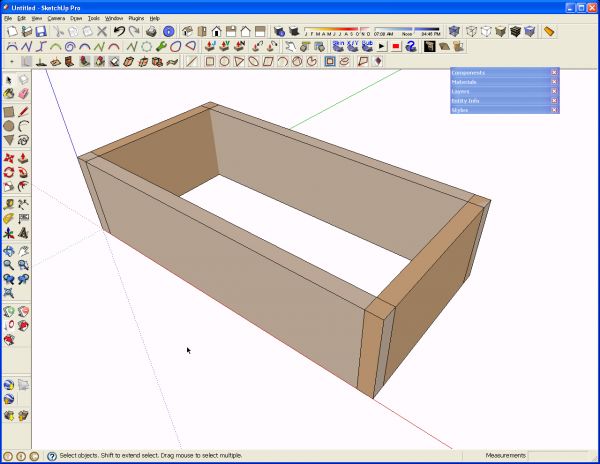This screenshot has height=464, width=600.
Task: Activate the Orbit camera tool
Action: (9, 251)
